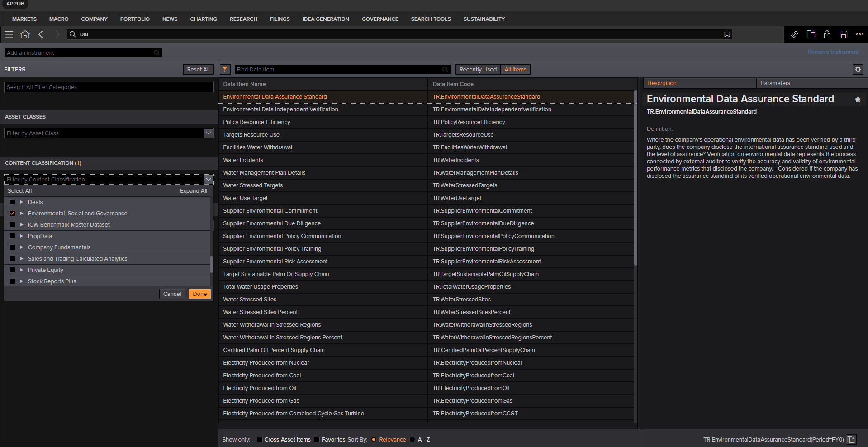The width and height of the screenshot is (868, 447).
Task: Click the orange filter funnel icon
Action: click(x=225, y=69)
